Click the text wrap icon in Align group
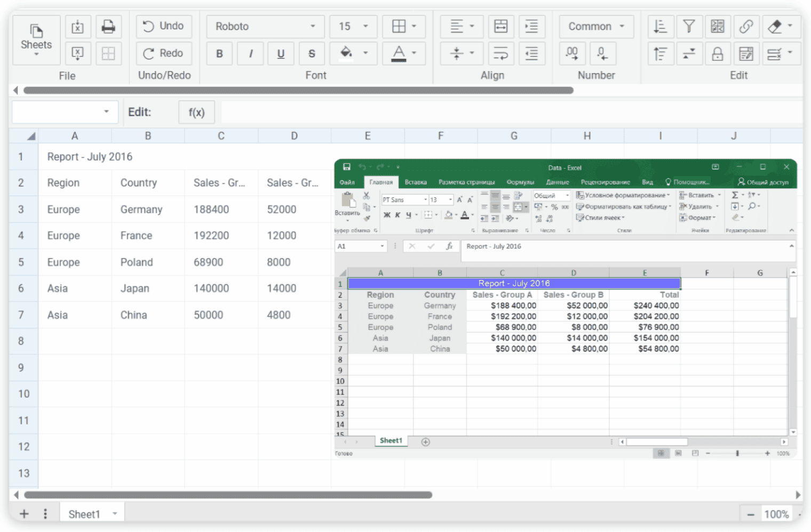811x532 pixels. [x=500, y=54]
